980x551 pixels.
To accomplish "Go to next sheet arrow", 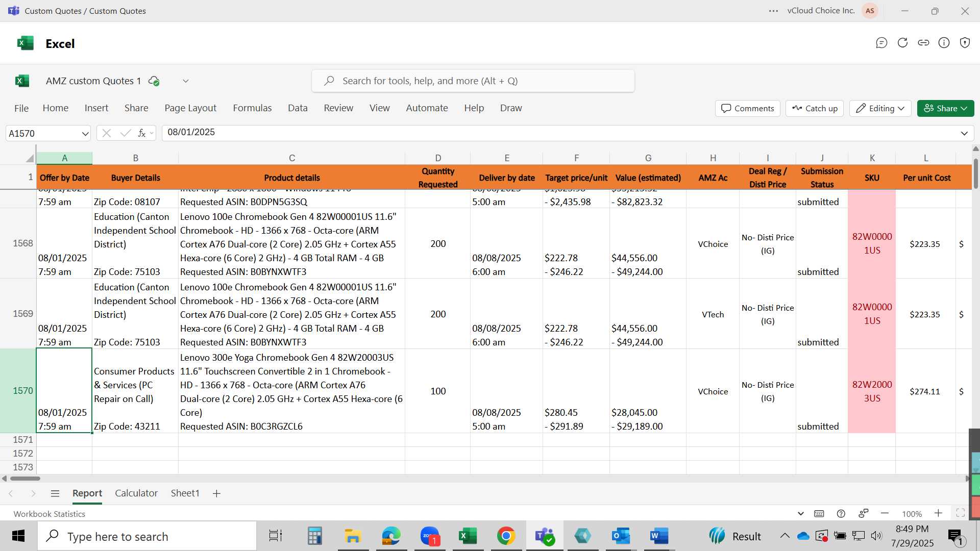I will pos(33,493).
